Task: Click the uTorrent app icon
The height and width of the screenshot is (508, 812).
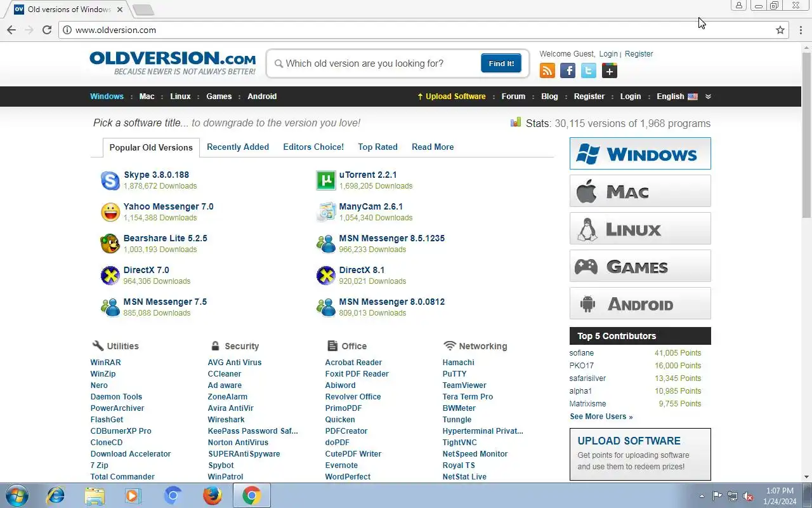Action: 325,180
